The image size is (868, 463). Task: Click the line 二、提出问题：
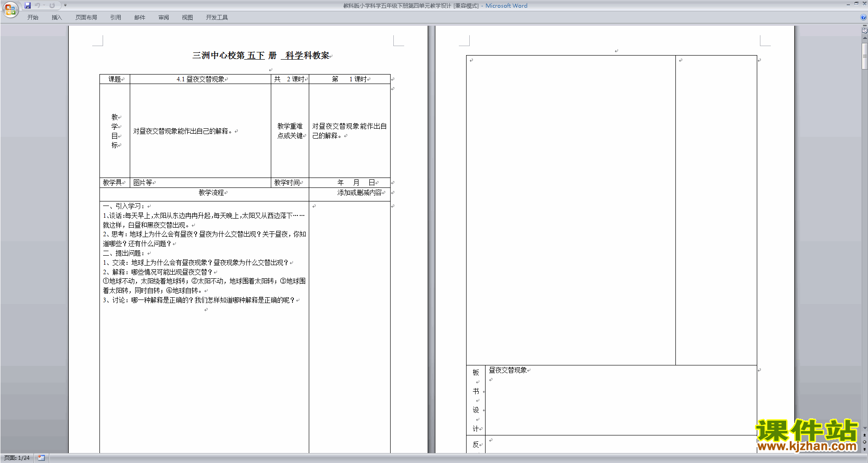click(x=124, y=253)
